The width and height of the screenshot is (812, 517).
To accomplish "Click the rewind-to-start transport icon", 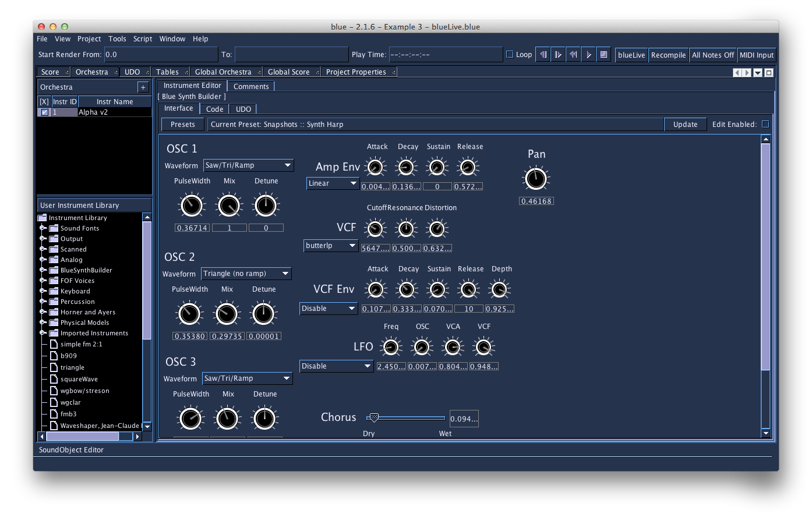I will pyautogui.click(x=573, y=54).
